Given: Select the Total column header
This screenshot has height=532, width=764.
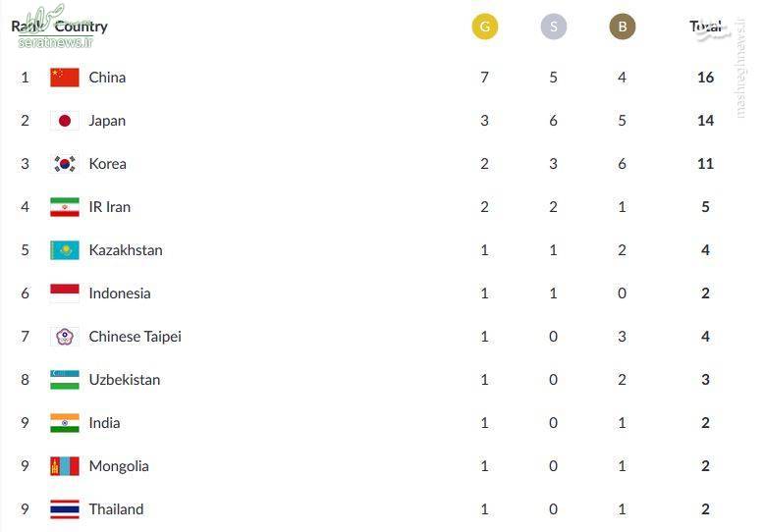Looking at the screenshot, I should pos(705,27).
